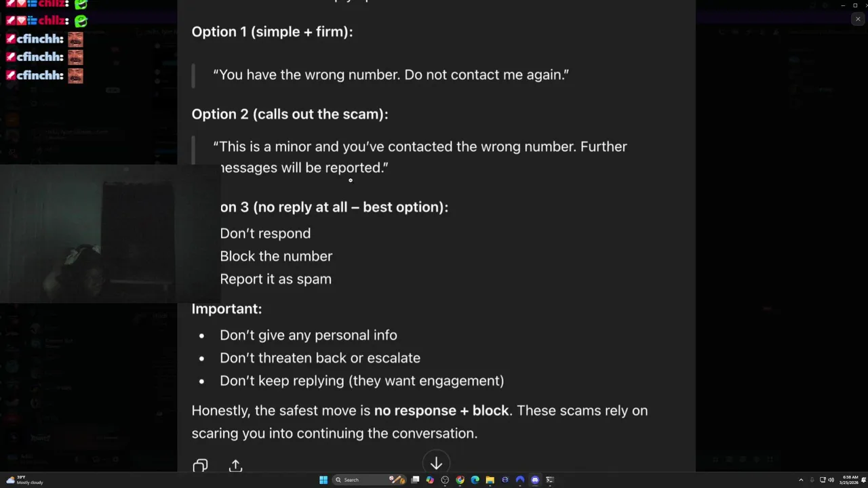The height and width of the screenshot is (488, 868).
Task: Copy the response with the copy icon
Action: point(200,466)
